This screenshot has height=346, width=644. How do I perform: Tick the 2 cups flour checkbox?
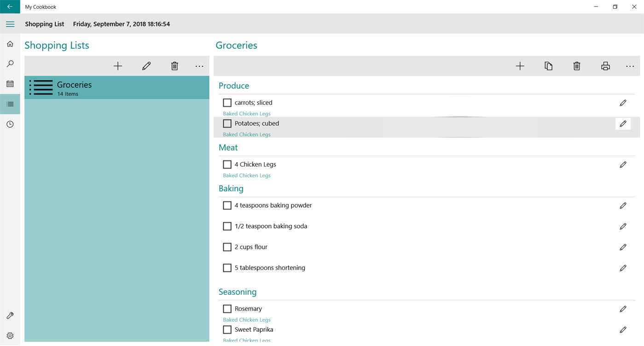(x=227, y=247)
